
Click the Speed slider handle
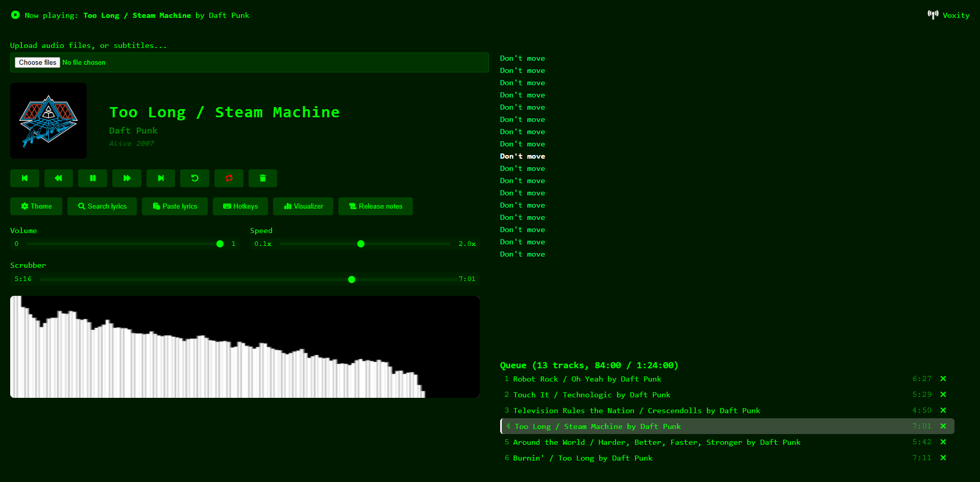[x=361, y=244]
